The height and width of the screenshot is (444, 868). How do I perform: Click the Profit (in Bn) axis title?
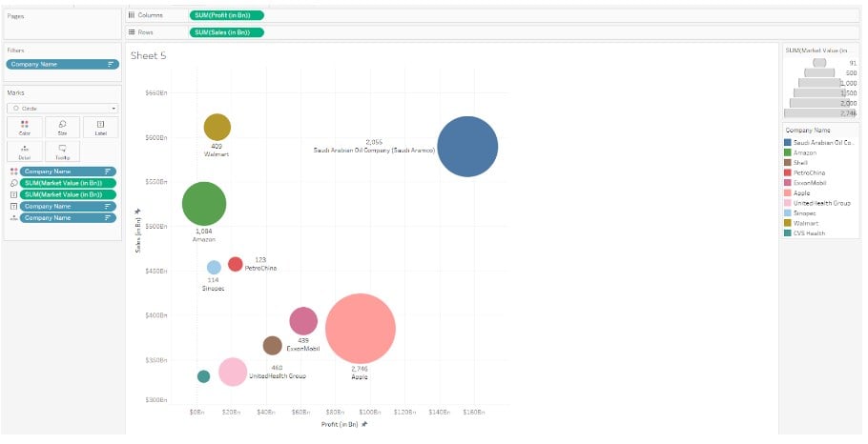(x=340, y=425)
